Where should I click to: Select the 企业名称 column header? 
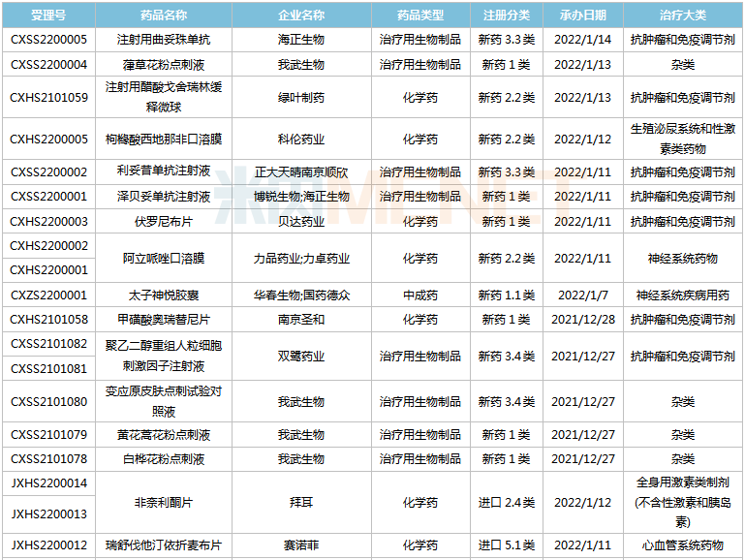point(301,16)
